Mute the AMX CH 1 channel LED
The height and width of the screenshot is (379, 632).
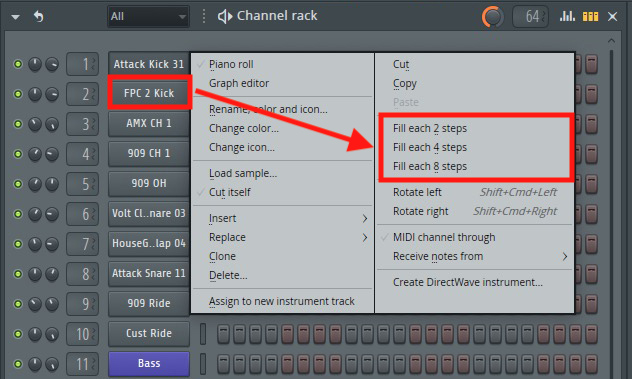click(18, 124)
